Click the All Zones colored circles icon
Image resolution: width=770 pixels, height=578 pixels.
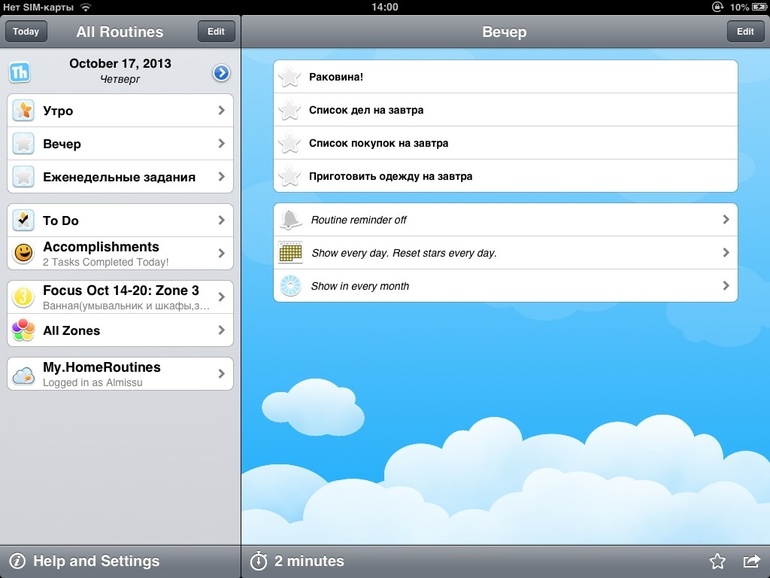(23, 330)
